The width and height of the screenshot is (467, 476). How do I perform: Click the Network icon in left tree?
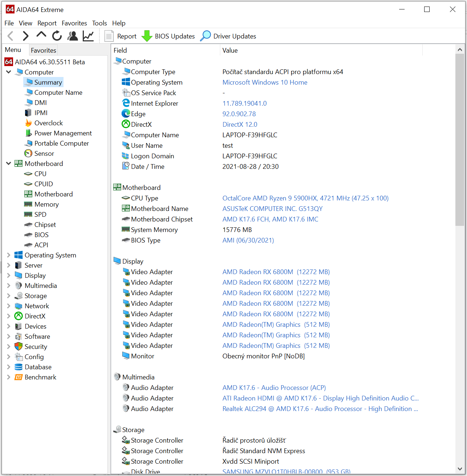(x=19, y=306)
